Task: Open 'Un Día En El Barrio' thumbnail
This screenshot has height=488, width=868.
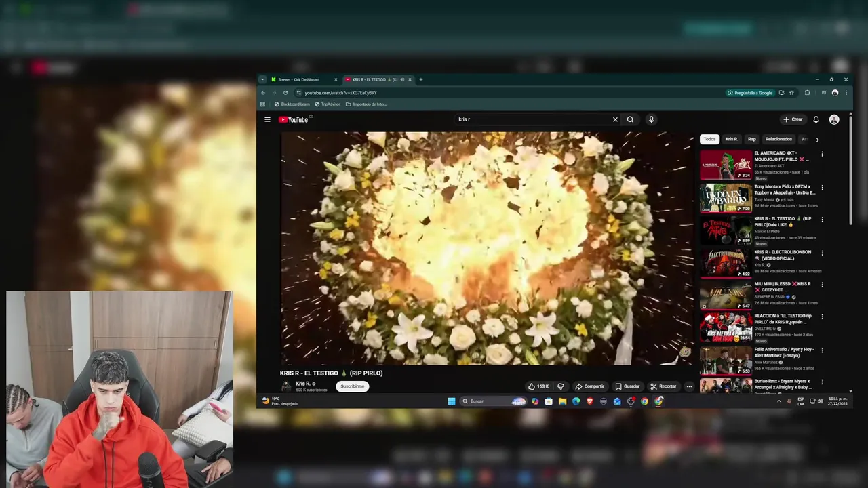Action: click(726, 198)
